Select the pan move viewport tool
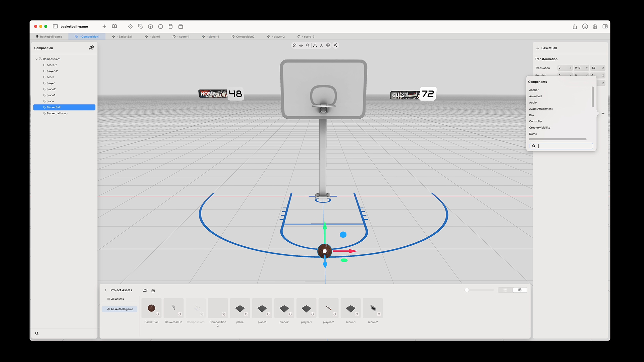 click(x=301, y=45)
